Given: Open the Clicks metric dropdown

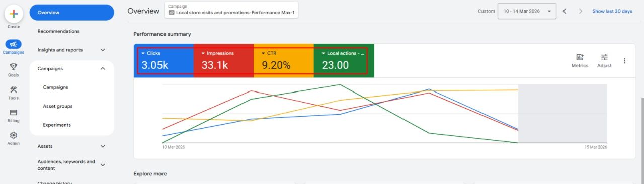Looking at the screenshot, I should [x=143, y=53].
